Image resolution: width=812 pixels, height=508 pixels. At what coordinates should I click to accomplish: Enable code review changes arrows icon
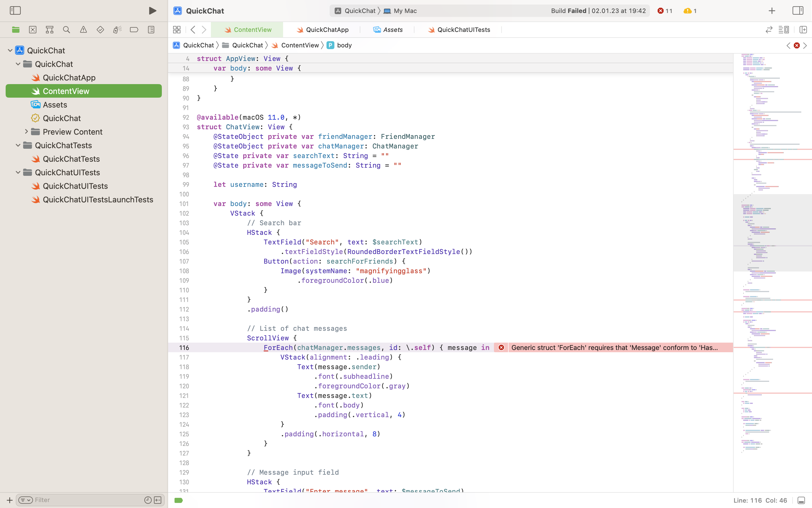click(x=769, y=30)
